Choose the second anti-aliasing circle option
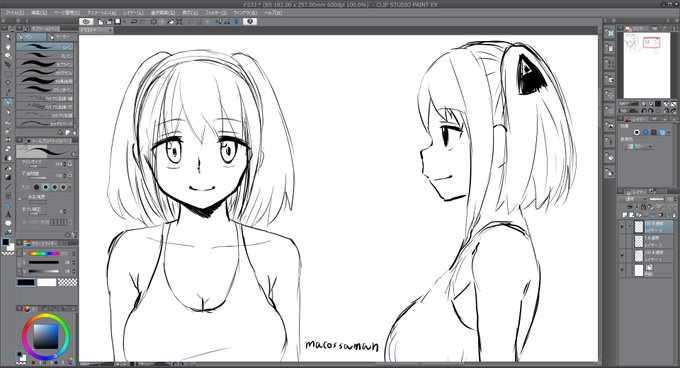This screenshot has height=368, width=680. point(46,187)
